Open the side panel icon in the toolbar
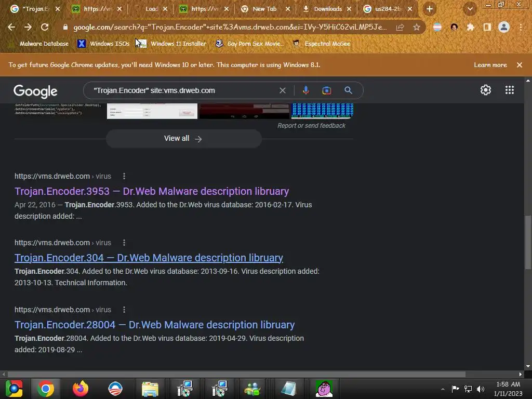This screenshot has height=399, width=532. pyautogui.click(x=487, y=27)
